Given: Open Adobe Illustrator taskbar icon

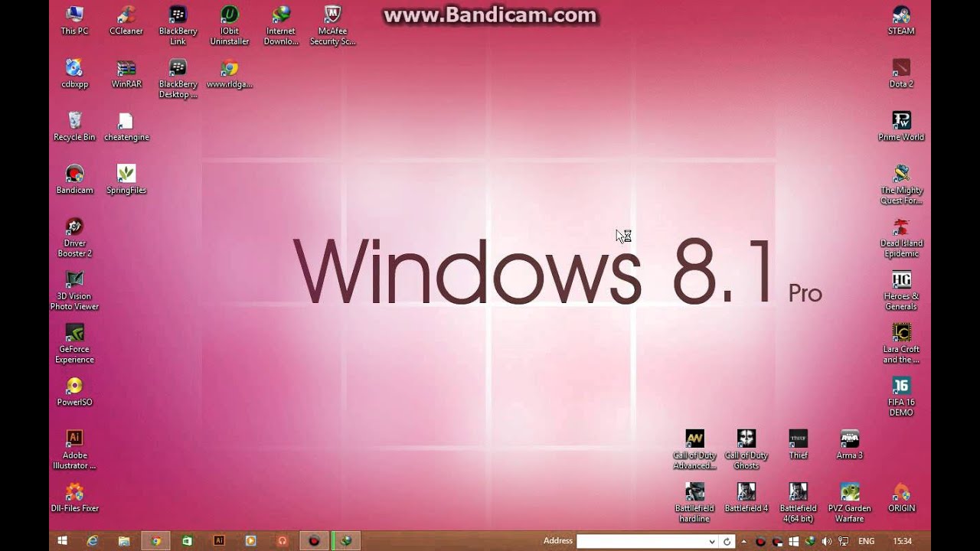Looking at the screenshot, I should coord(218,541).
